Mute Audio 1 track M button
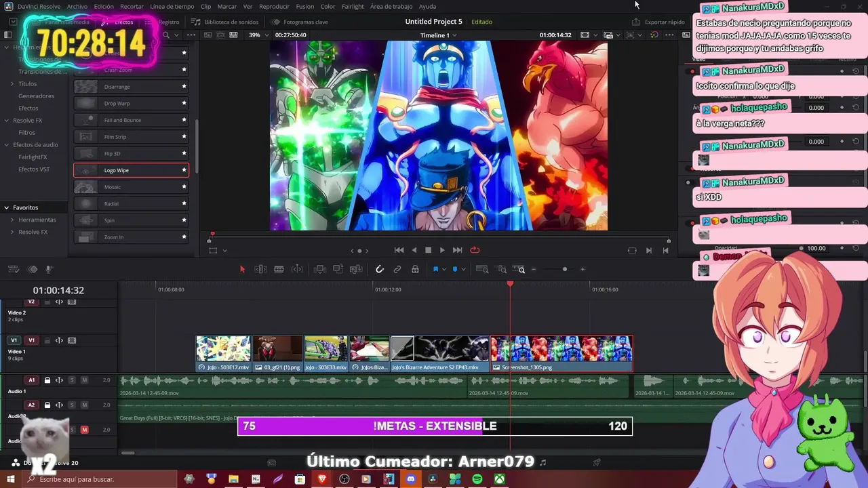 pyautogui.click(x=84, y=380)
